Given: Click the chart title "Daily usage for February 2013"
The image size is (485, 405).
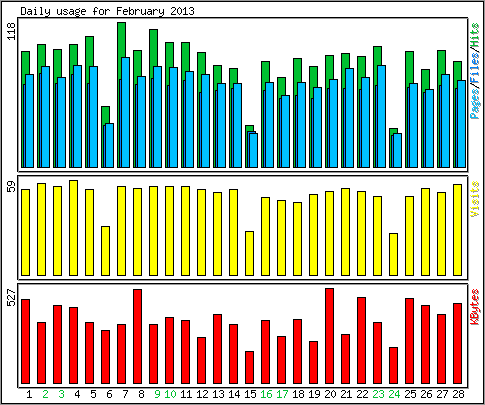Looking at the screenshot, I should point(107,11).
